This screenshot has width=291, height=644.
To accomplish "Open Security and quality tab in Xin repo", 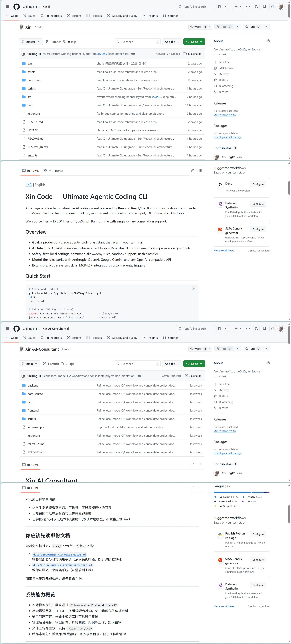I will pyautogui.click(x=122, y=16).
